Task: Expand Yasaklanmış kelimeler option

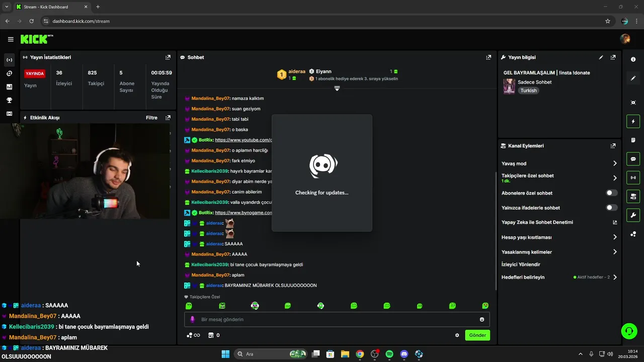Action: 615,252
